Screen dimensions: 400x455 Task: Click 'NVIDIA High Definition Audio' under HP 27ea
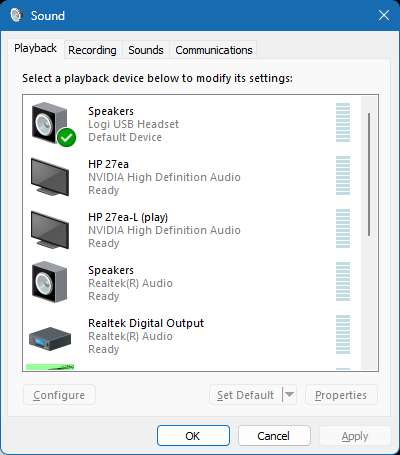point(164,177)
